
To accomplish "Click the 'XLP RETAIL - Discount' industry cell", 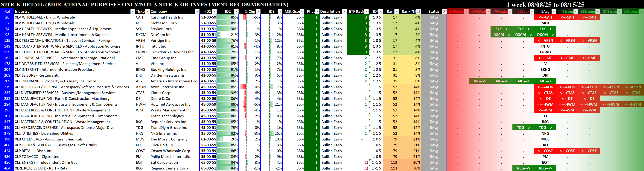I will coord(33,151).
